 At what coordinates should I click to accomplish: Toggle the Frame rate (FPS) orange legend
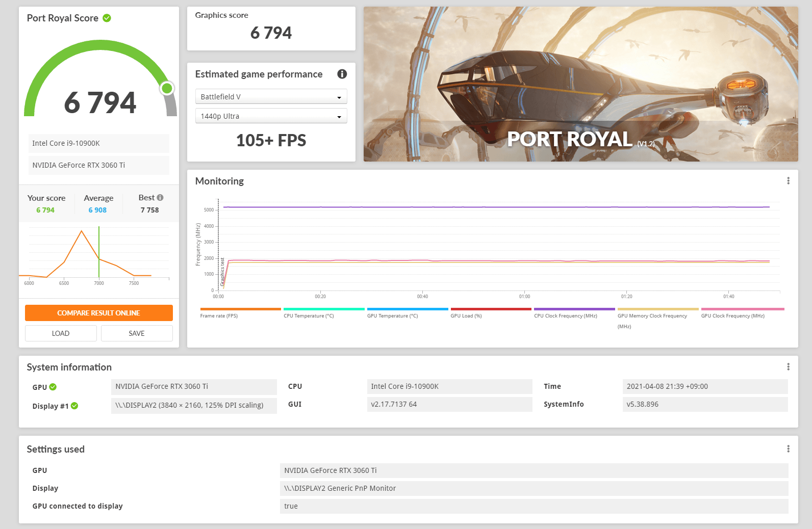coord(241,309)
